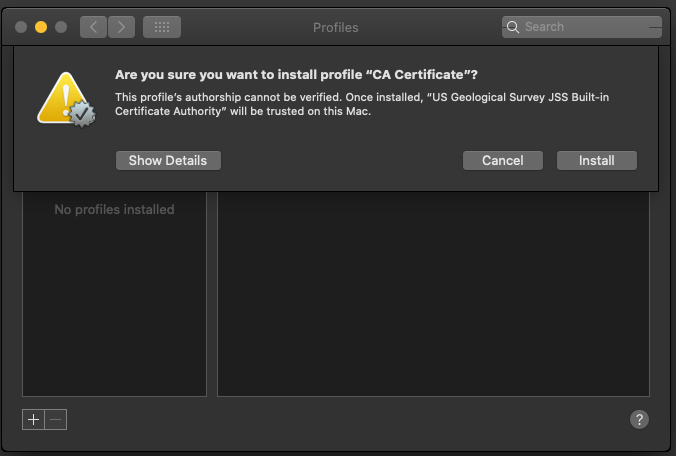The image size is (676, 456).
Task: Click the 'Are you sure you want to install' heading
Action: click(296, 75)
